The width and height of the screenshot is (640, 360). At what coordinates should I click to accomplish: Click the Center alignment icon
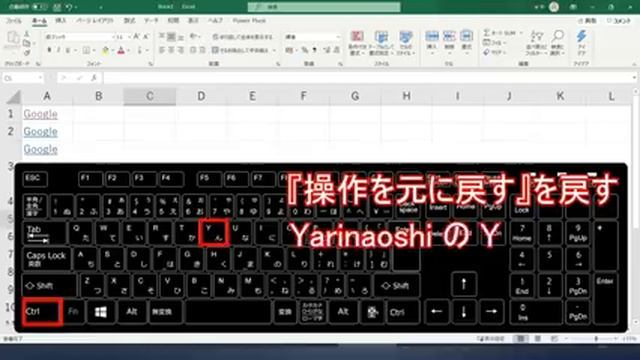171,50
